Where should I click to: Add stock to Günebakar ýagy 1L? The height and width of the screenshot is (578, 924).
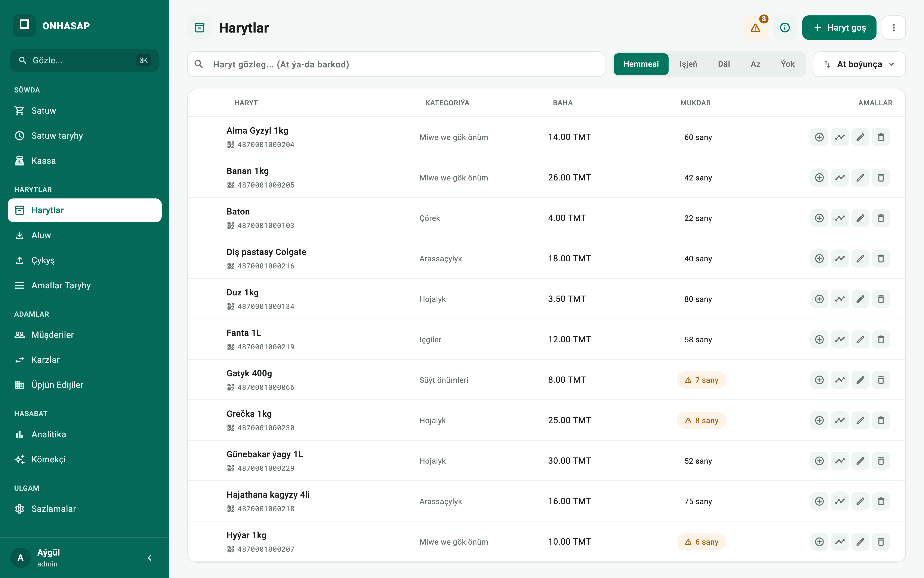[819, 461]
